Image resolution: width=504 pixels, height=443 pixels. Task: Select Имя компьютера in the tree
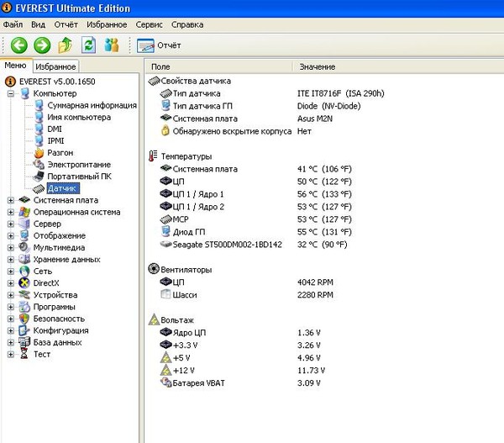[79, 117]
